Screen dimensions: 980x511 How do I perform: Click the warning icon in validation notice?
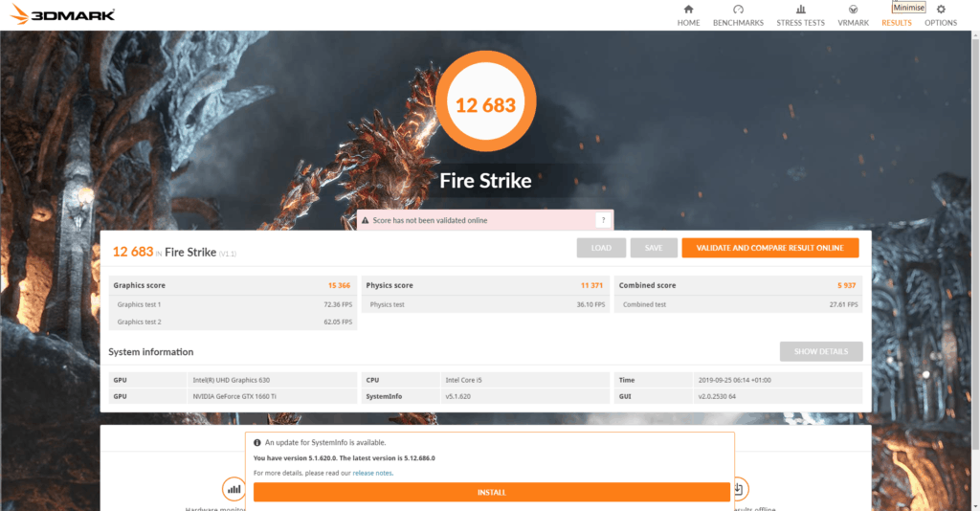pyautogui.click(x=365, y=220)
